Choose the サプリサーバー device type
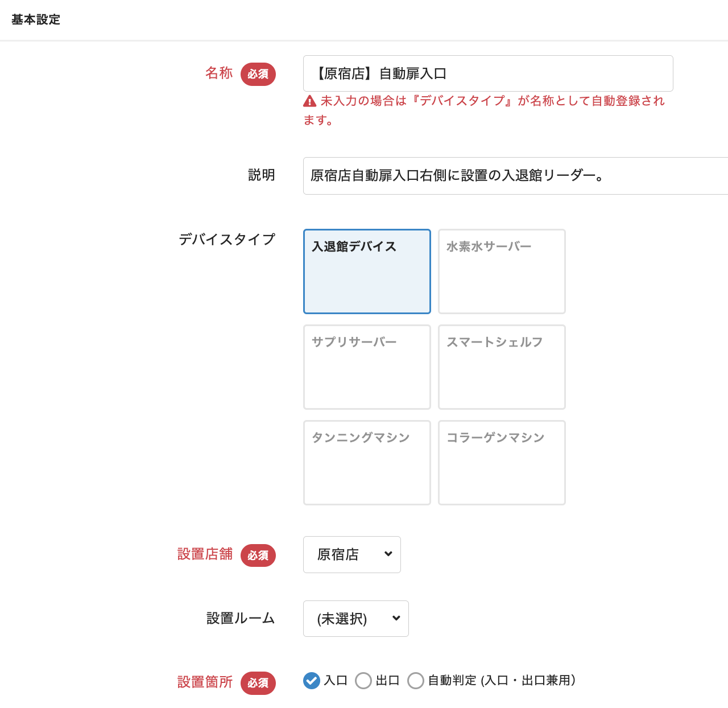 pos(367,367)
